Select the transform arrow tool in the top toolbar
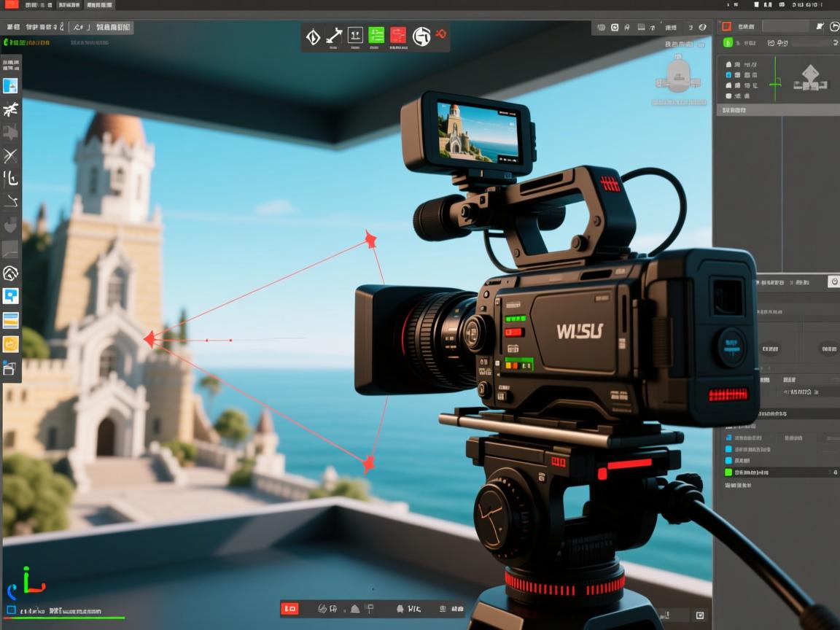This screenshot has height=630, width=840. [333, 34]
